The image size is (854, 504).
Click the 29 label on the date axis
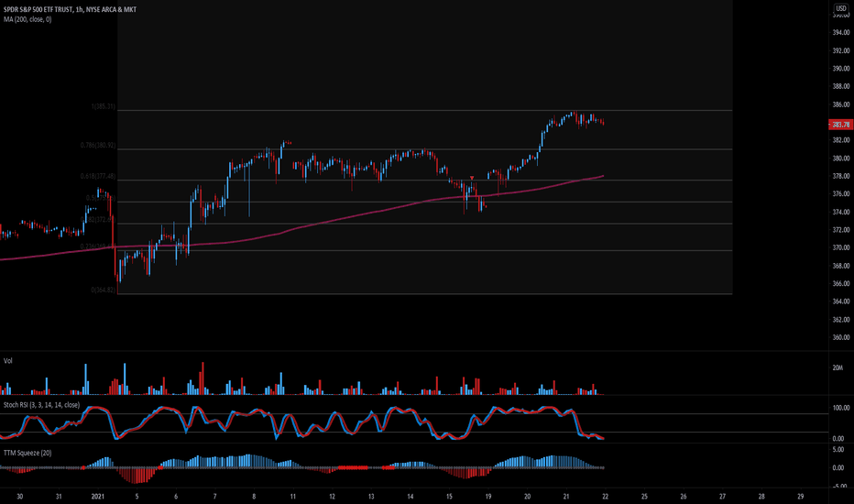(801, 497)
